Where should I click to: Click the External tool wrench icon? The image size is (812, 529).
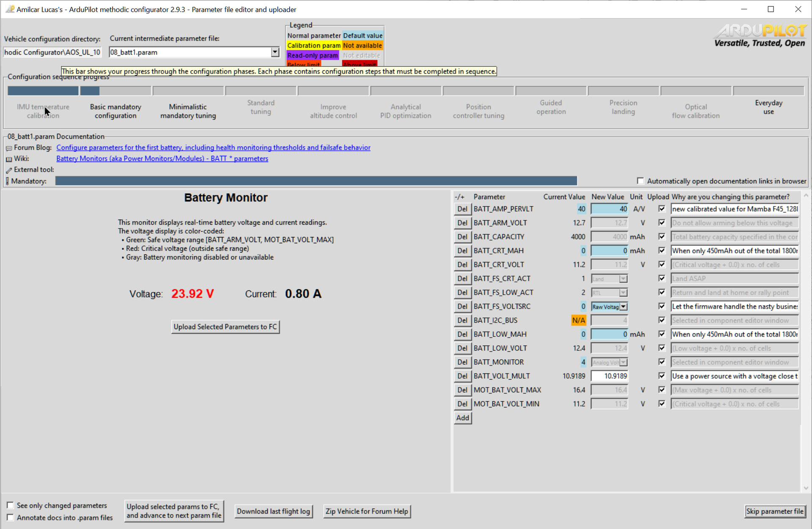tap(9, 170)
